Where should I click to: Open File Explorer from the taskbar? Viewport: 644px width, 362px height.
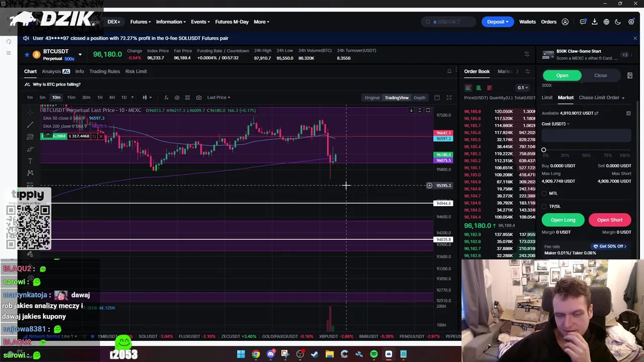point(330,354)
